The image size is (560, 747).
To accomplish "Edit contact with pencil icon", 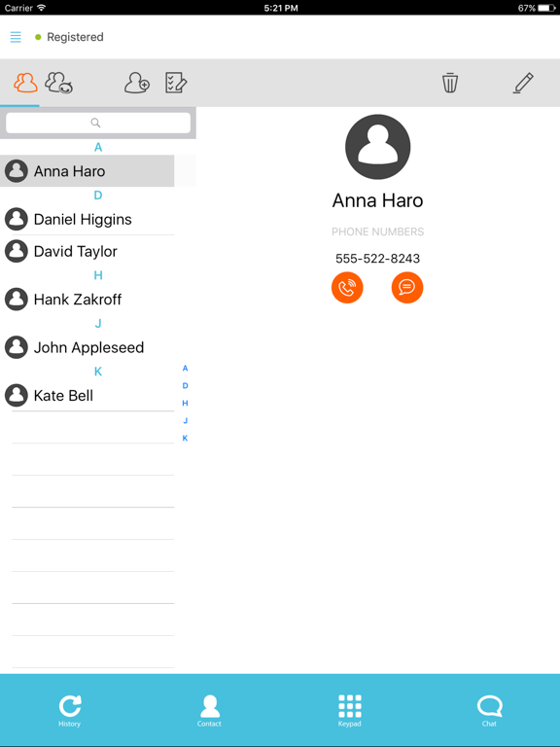I will [x=523, y=83].
